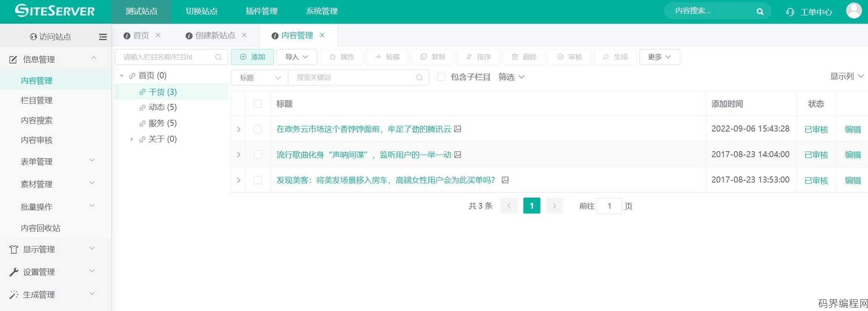
Task: Click the magic wand icon beside 生成管理
Action: [x=14, y=294]
